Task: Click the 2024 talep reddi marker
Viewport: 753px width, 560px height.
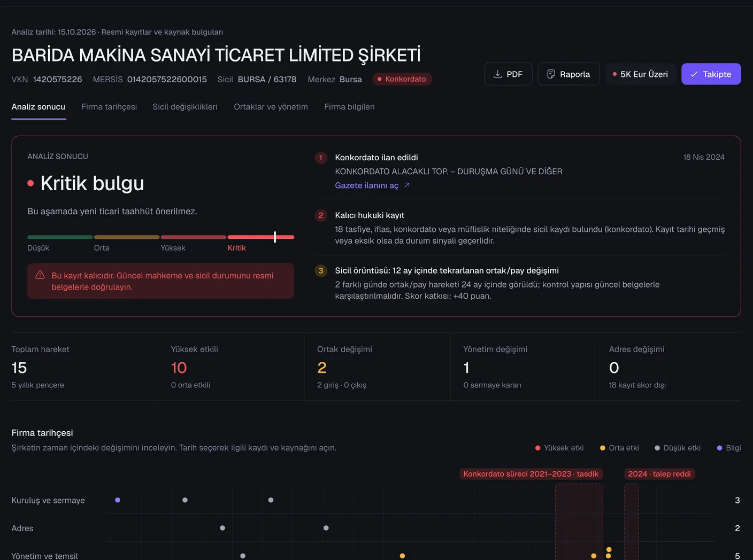Action: pyautogui.click(x=659, y=474)
